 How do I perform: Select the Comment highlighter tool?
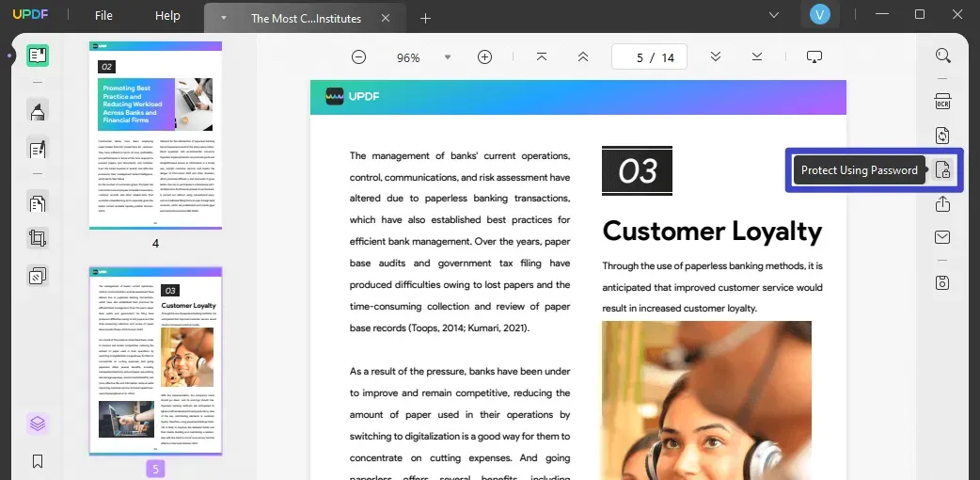(x=38, y=111)
